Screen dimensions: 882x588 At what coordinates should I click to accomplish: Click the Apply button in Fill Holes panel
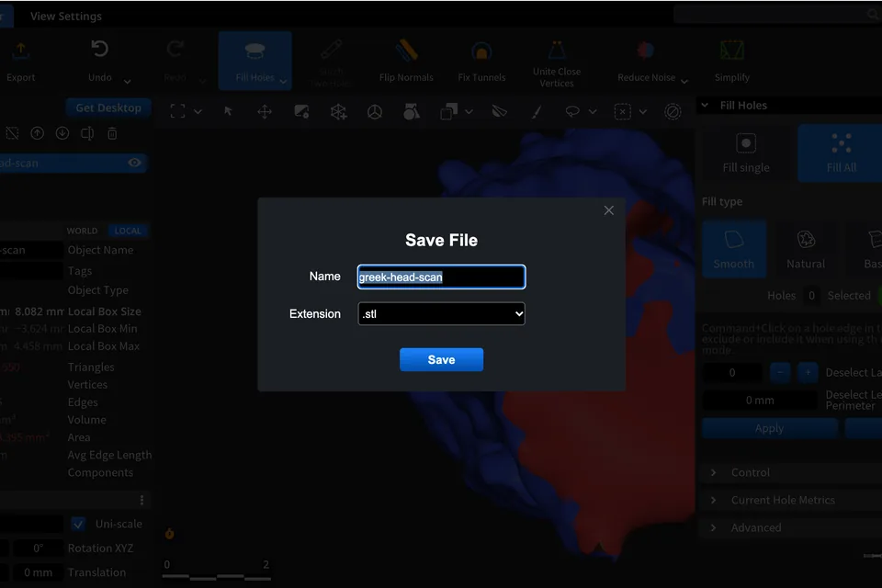pyautogui.click(x=770, y=428)
